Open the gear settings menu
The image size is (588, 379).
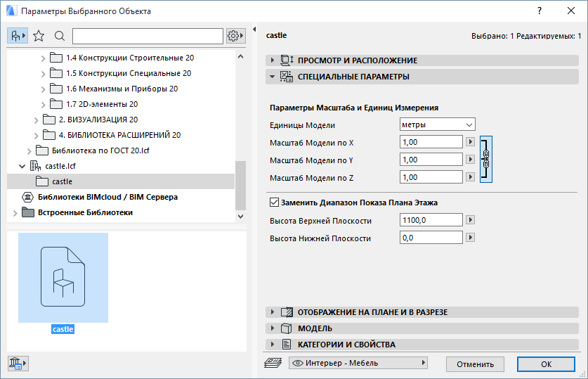click(235, 36)
